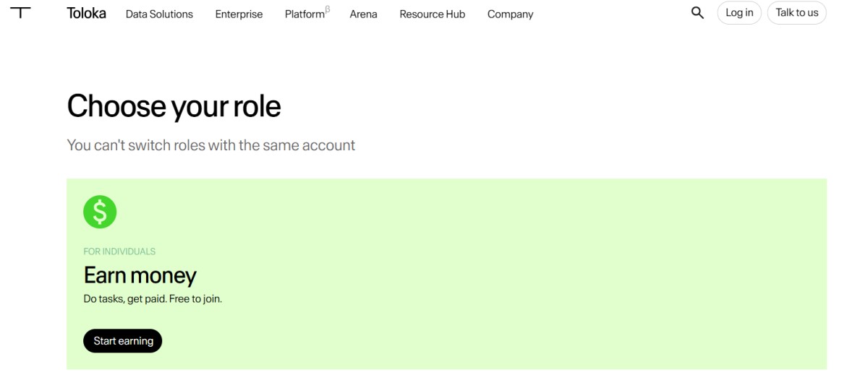Select the Earn money heading
The image size is (868, 375).
pos(140,275)
